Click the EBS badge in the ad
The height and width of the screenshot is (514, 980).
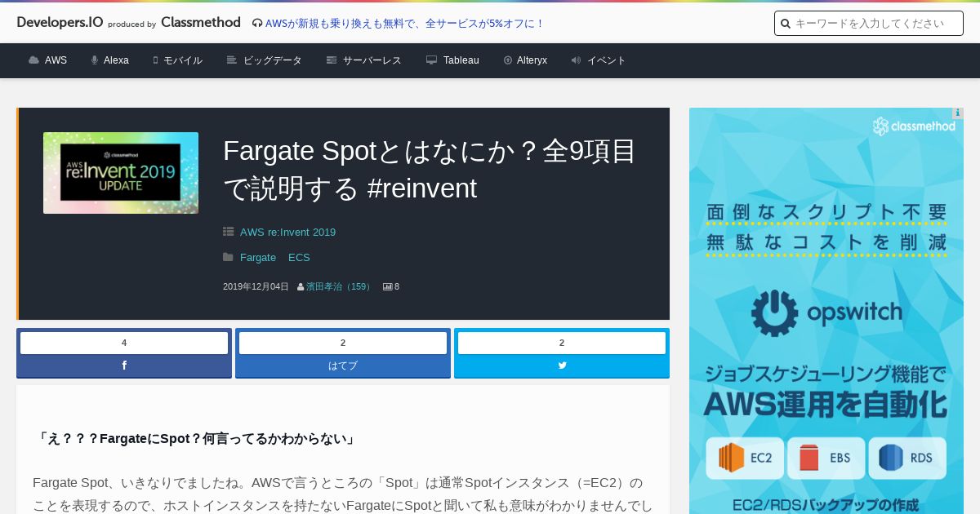[826, 458]
